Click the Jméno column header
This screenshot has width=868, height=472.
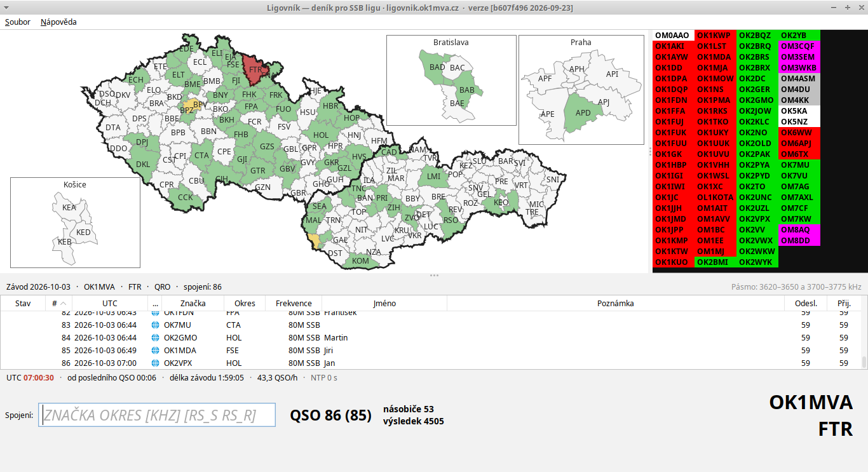click(384, 303)
